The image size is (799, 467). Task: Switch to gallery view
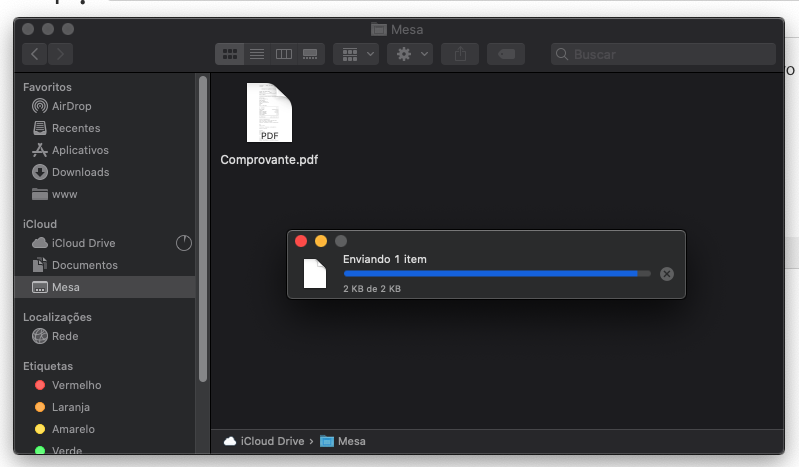[310, 54]
